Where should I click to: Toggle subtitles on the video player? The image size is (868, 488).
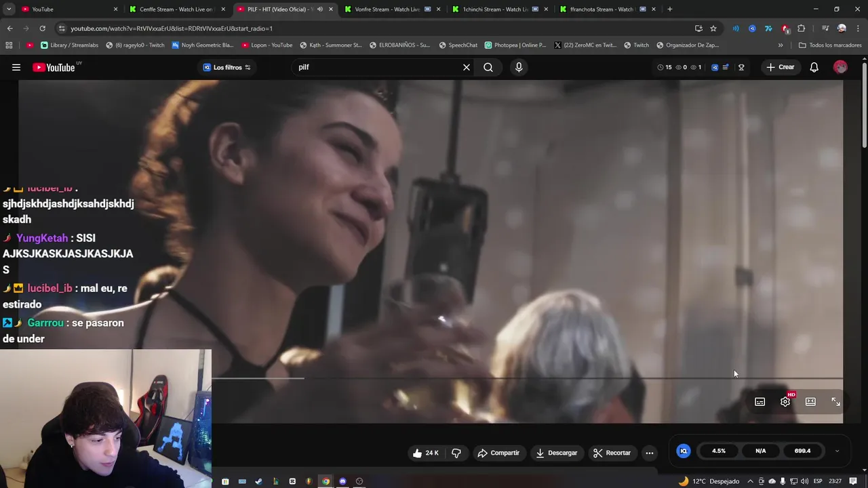(760, 402)
